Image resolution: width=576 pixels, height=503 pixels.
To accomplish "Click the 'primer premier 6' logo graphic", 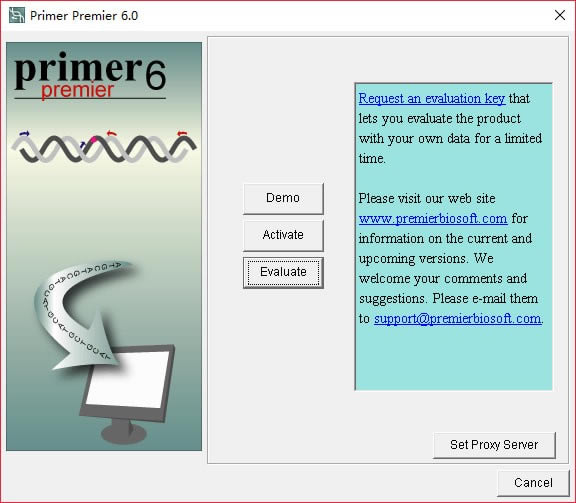I will tap(90, 76).
